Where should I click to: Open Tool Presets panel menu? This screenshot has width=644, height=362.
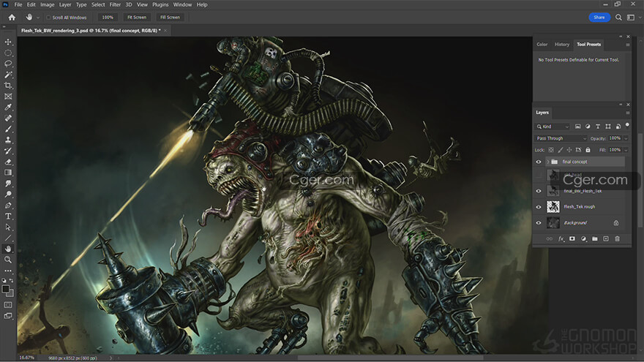point(628,45)
